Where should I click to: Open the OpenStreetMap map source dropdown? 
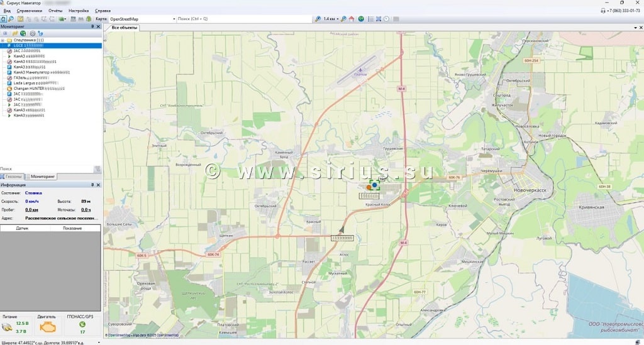(174, 19)
